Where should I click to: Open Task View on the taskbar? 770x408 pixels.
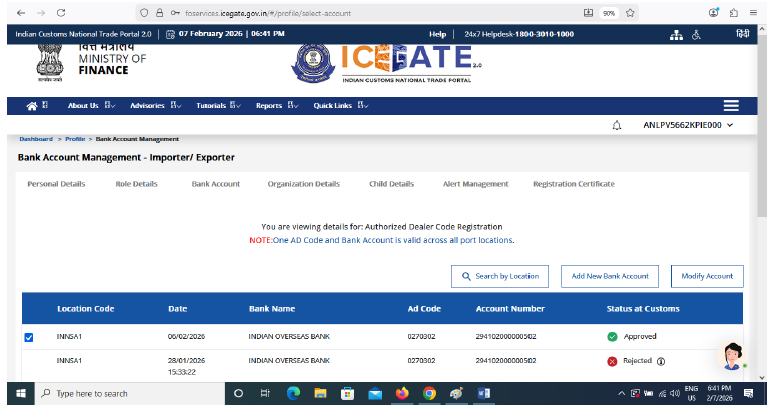tap(265, 394)
